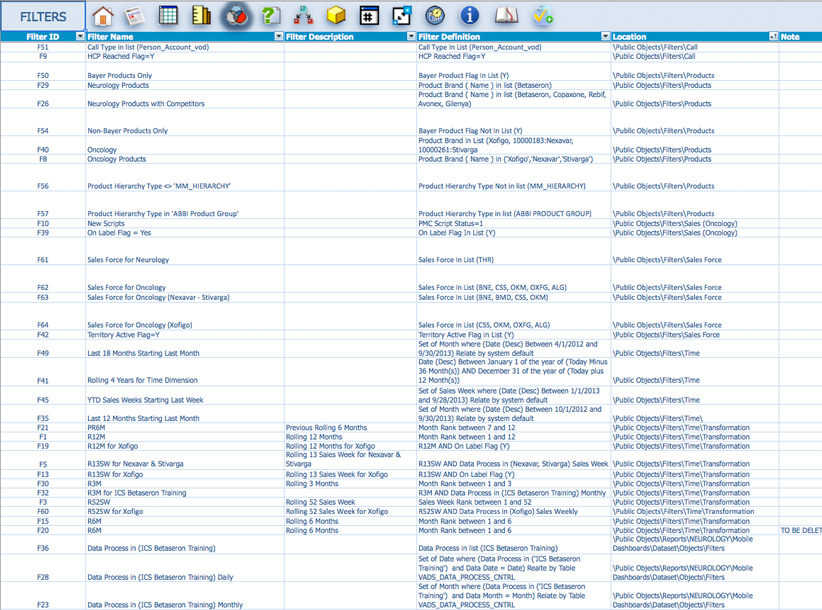Select 'Product Hierarchy Type in list (ABBI PRODUCT GROUP)'
This screenshot has height=610, width=822.
click(x=505, y=214)
